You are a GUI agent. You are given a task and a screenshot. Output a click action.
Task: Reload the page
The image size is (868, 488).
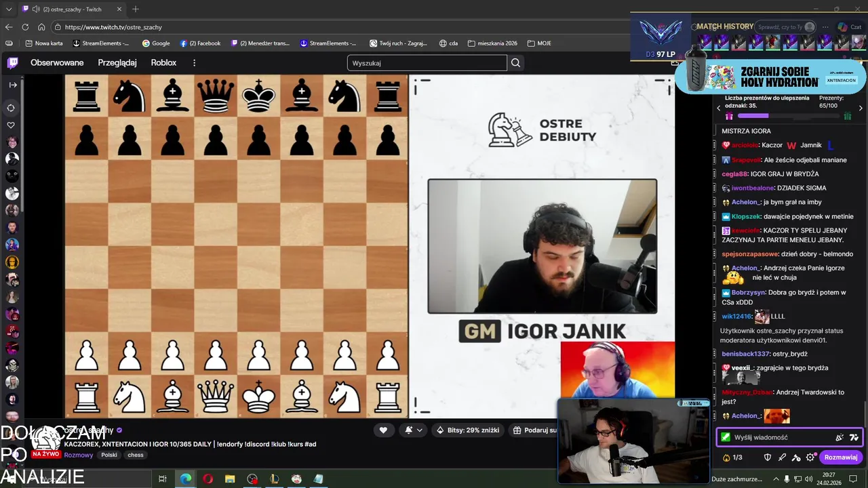point(25,27)
